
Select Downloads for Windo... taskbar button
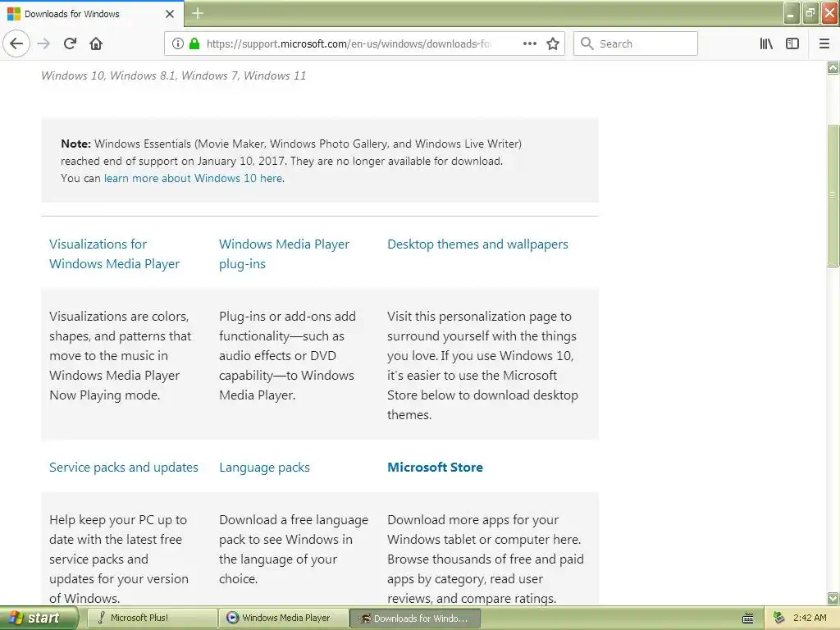point(415,619)
